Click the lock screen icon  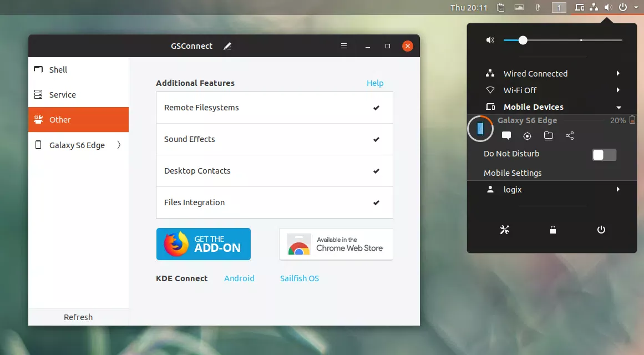[553, 230]
